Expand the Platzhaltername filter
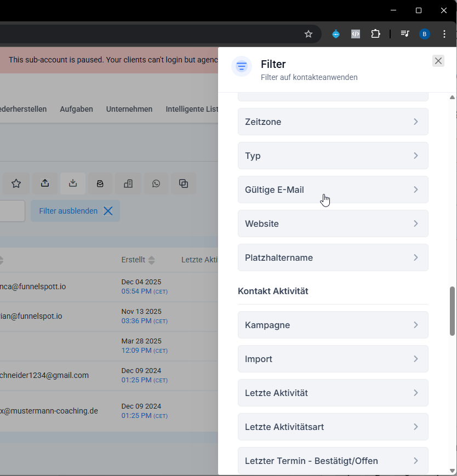This screenshot has width=457, height=476. (x=333, y=258)
